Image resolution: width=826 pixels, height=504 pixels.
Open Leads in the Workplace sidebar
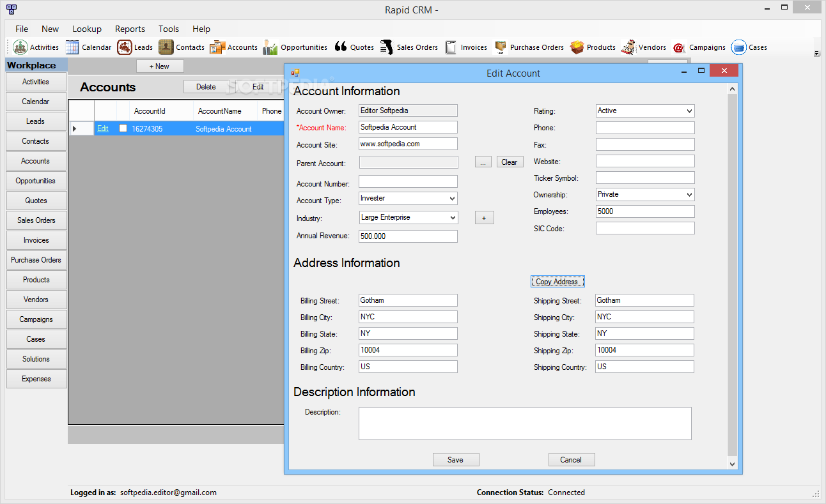[x=36, y=121]
